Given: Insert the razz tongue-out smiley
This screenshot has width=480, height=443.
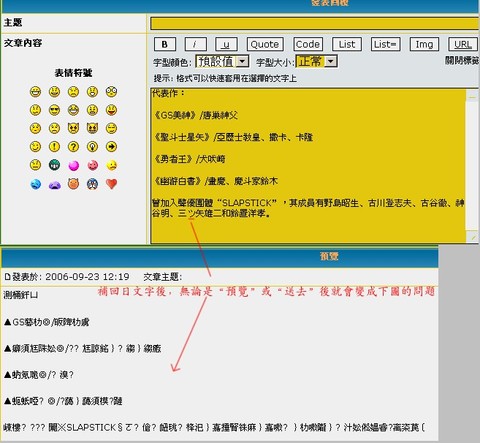Looking at the screenshot, I should click(x=111, y=110).
